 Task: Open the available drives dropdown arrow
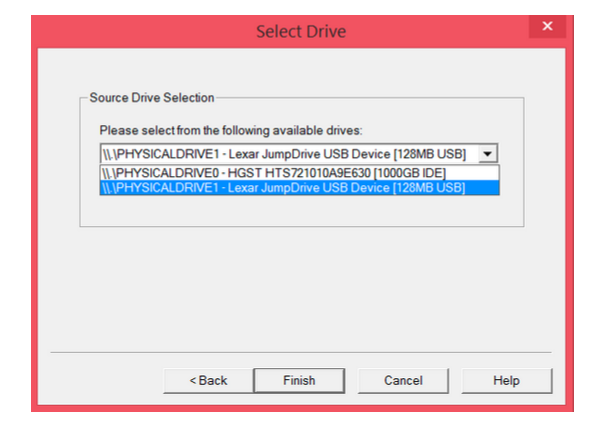(486, 154)
